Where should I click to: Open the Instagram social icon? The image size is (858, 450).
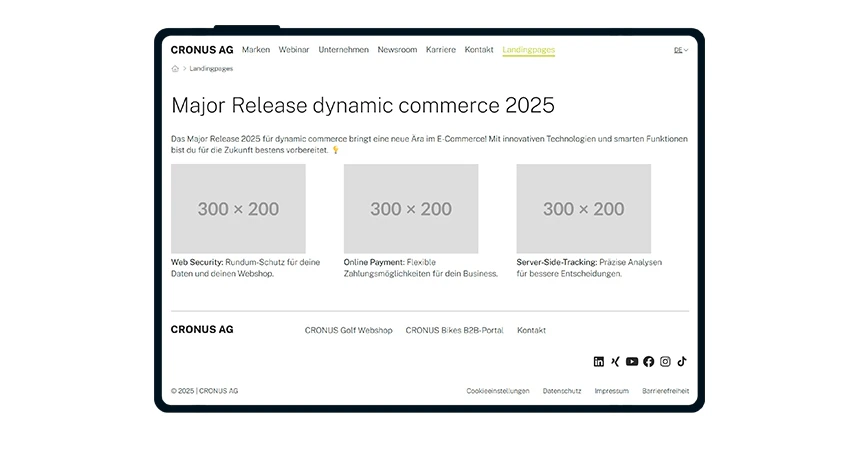(665, 361)
